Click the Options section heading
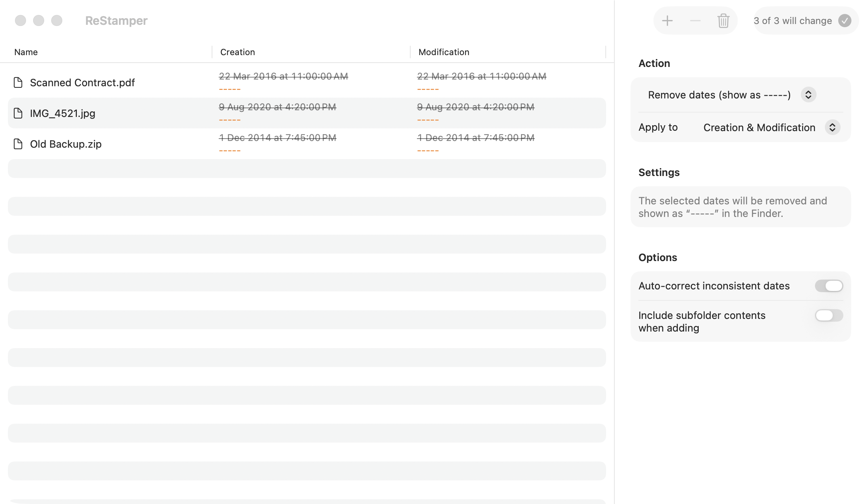 658,258
